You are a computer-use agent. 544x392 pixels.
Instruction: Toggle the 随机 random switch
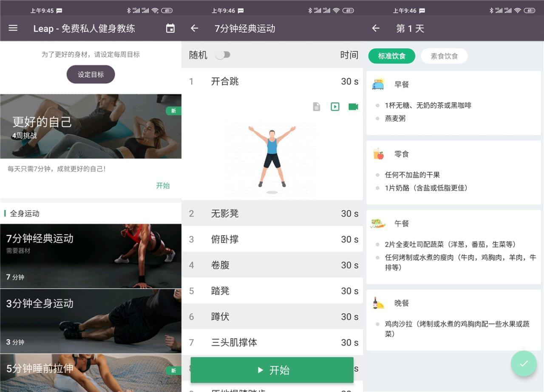click(x=223, y=55)
